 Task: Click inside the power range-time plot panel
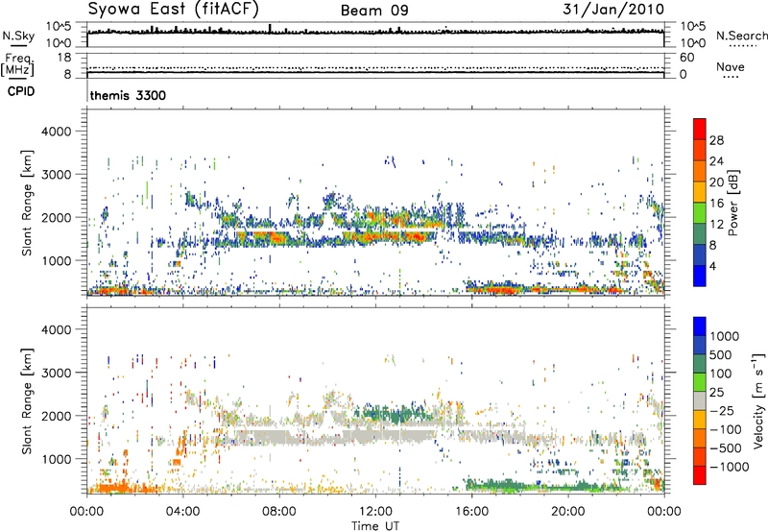click(375, 203)
